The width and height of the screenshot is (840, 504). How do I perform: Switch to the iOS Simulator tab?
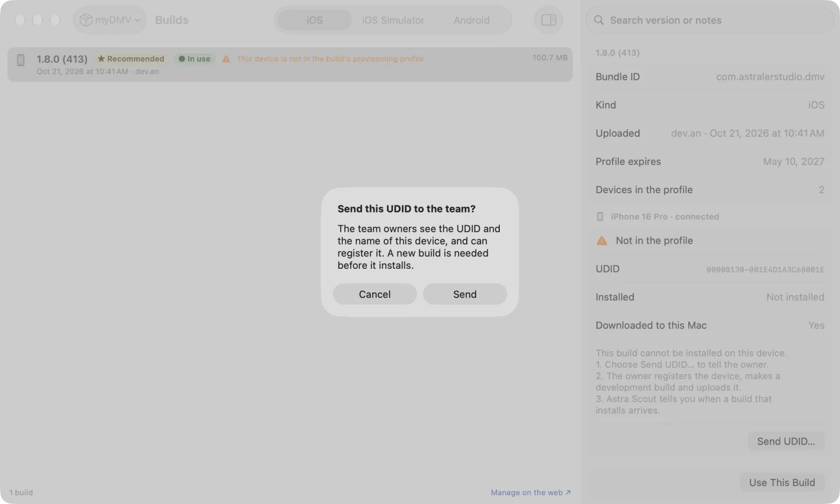[x=393, y=20]
